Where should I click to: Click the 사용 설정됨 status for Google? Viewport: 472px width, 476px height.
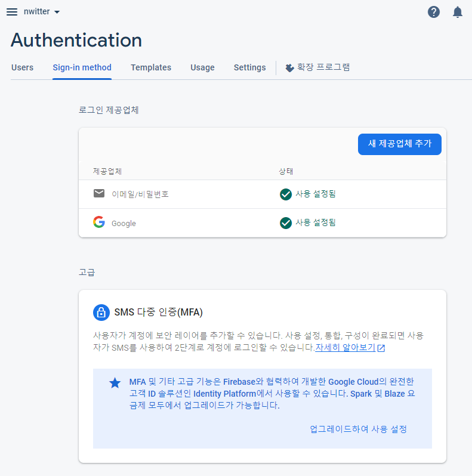coord(316,222)
